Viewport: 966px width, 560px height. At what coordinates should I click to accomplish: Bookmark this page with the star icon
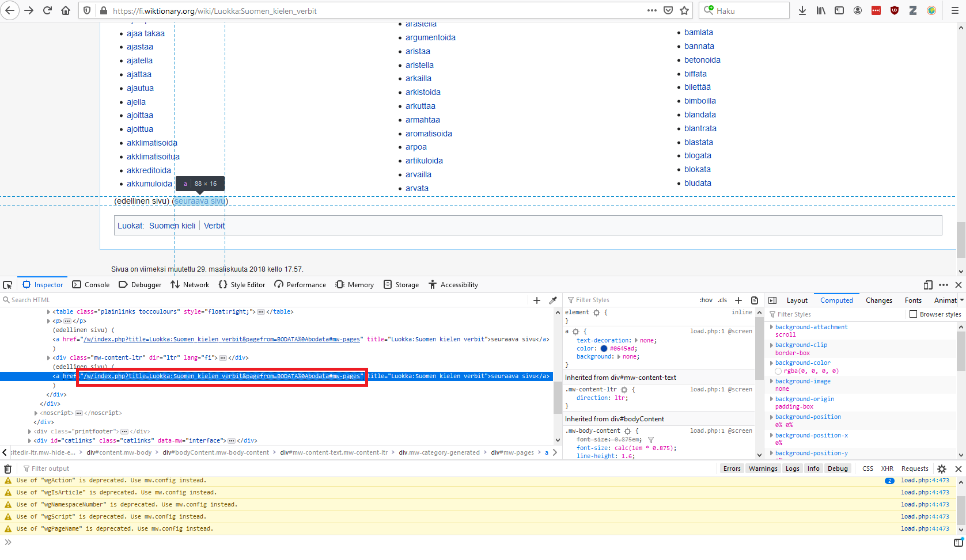pos(684,10)
